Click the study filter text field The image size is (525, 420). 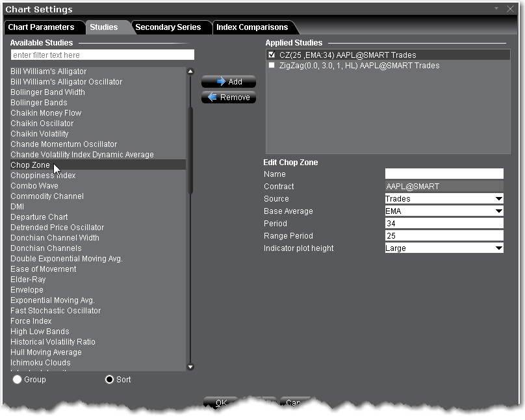tap(102, 55)
